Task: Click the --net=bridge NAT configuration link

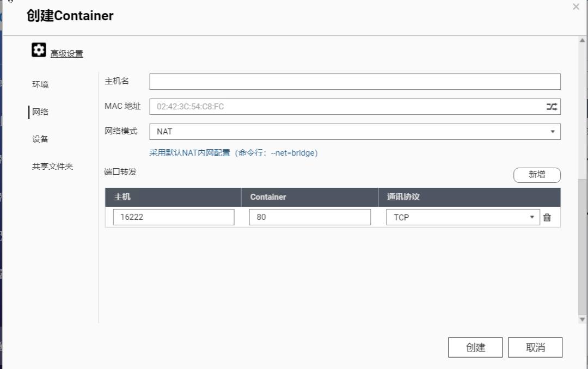Action: click(x=234, y=153)
